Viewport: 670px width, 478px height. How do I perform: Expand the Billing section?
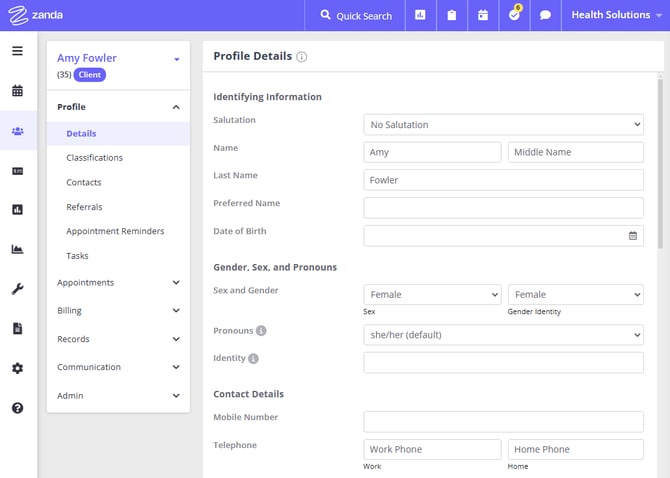pos(118,311)
